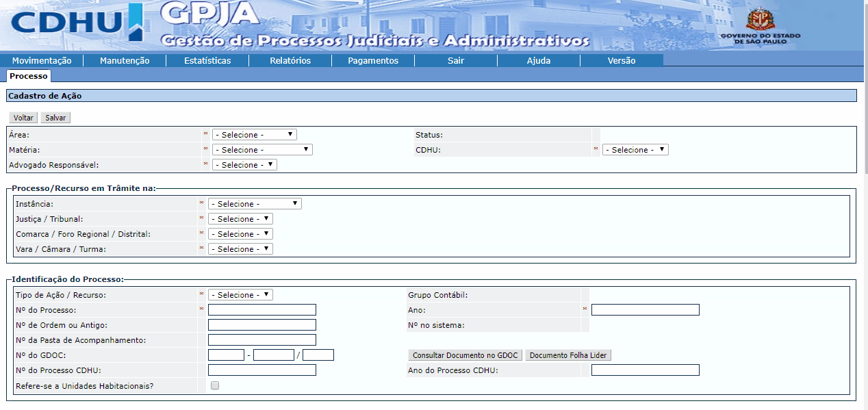The width and height of the screenshot is (868, 410).
Task: Focus the middle Nº do GDOC field
Action: coord(273,355)
